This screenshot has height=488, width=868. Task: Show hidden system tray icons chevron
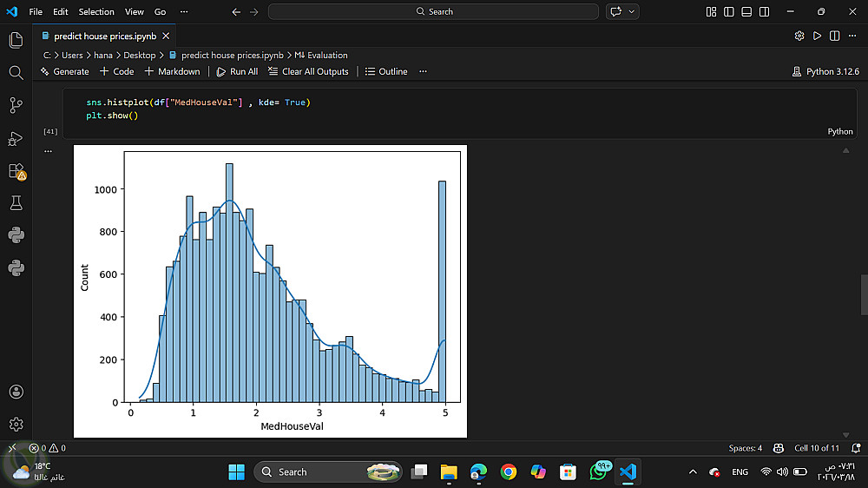(x=693, y=472)
